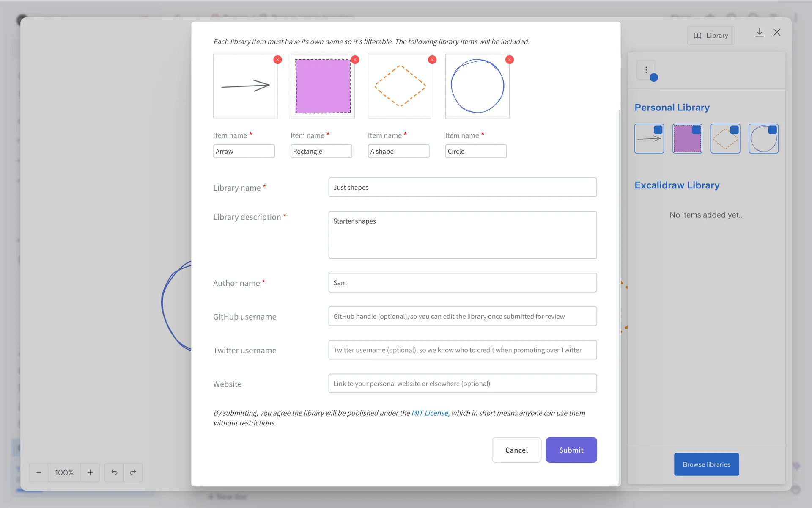This screenshot has height=508, width=812.
Task: Click the Browse libraries button
Action: coord(706,464)
